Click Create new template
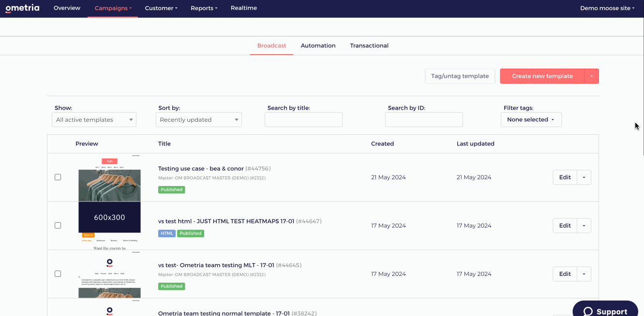 542,76
